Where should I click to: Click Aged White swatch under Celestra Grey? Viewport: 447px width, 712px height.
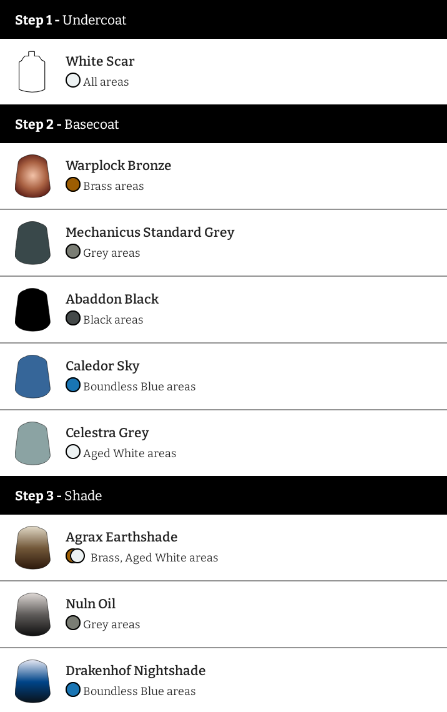coord(73,452)
